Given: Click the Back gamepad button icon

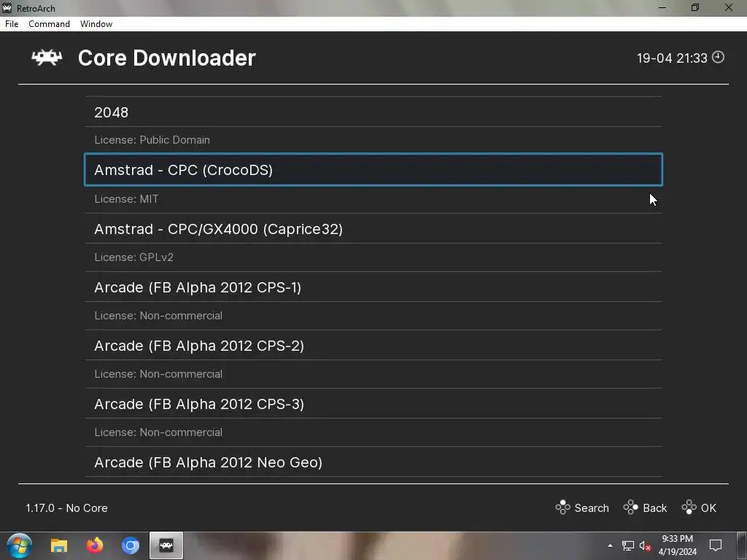Looking at the screenshot, I should [x=631, y=507].
